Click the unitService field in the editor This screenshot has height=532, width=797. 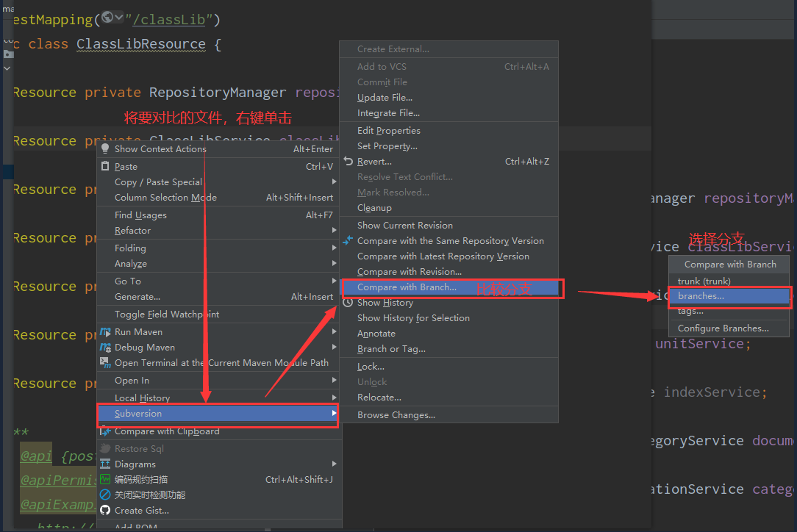point(700,344)
